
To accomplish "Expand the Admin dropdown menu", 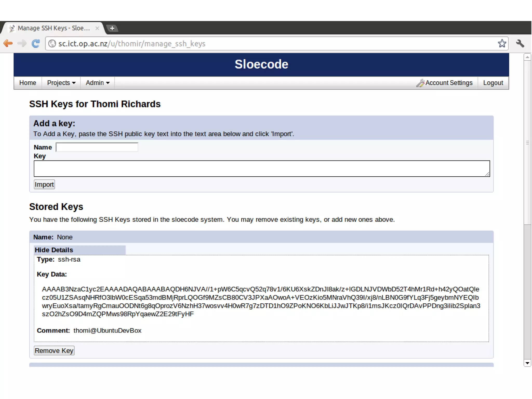I will [x=97, y=83].
